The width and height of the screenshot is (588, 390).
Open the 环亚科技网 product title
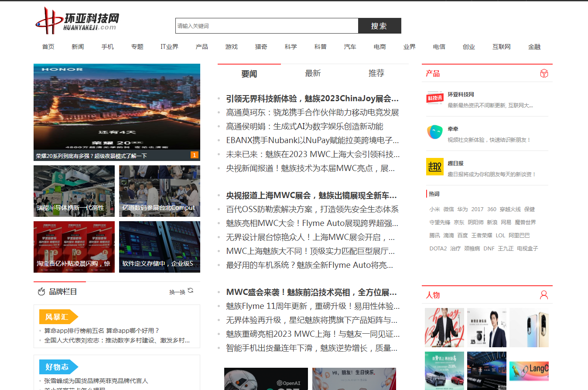pos(461,95)
